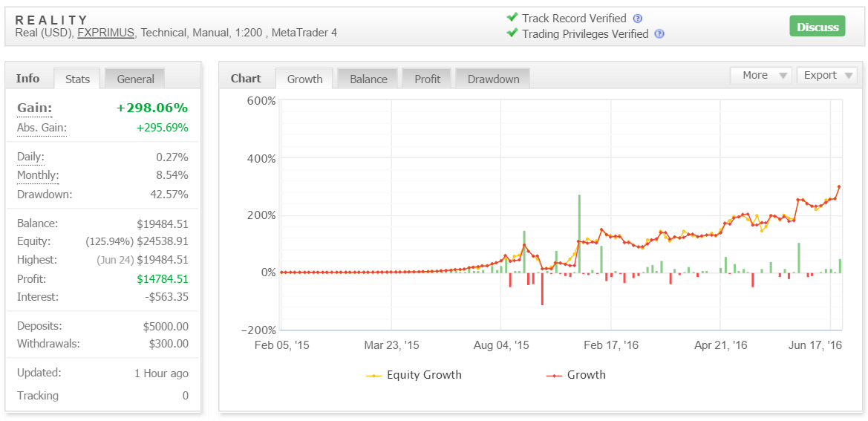Show the Balance chart tab
Image resolution: width=868 pixels, height=421 pixels.
click(x=368, y=79)
